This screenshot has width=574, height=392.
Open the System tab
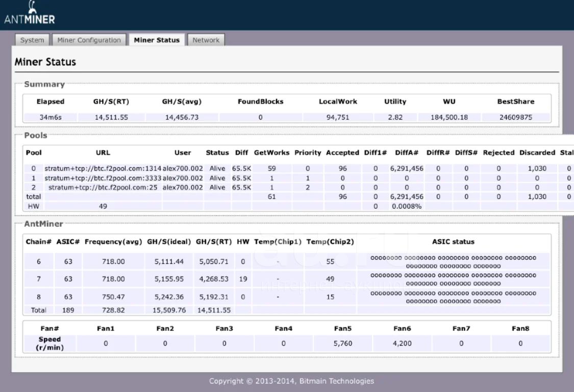click(x=32, y=40)
